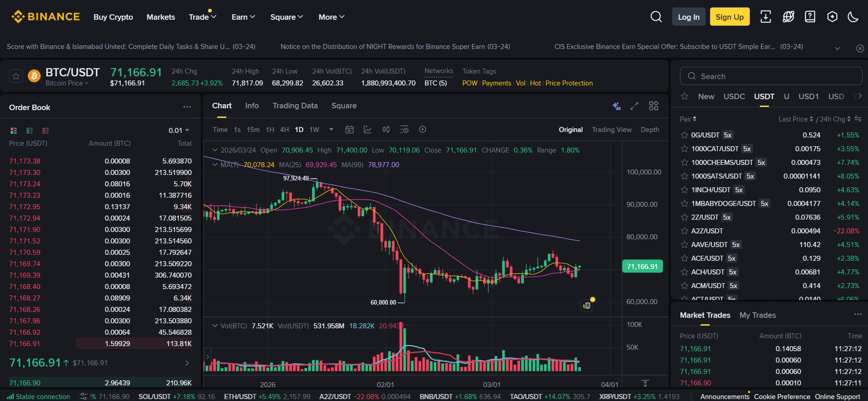The height and width of the screenshot is (401, 868).
Task: Favorite the ACE/USDT pair star
Action: coord(685,258)
